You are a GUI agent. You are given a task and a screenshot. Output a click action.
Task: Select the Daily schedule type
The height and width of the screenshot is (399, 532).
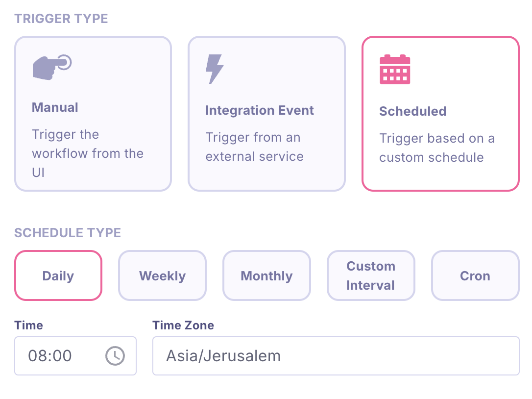click(x=58, y=275)
